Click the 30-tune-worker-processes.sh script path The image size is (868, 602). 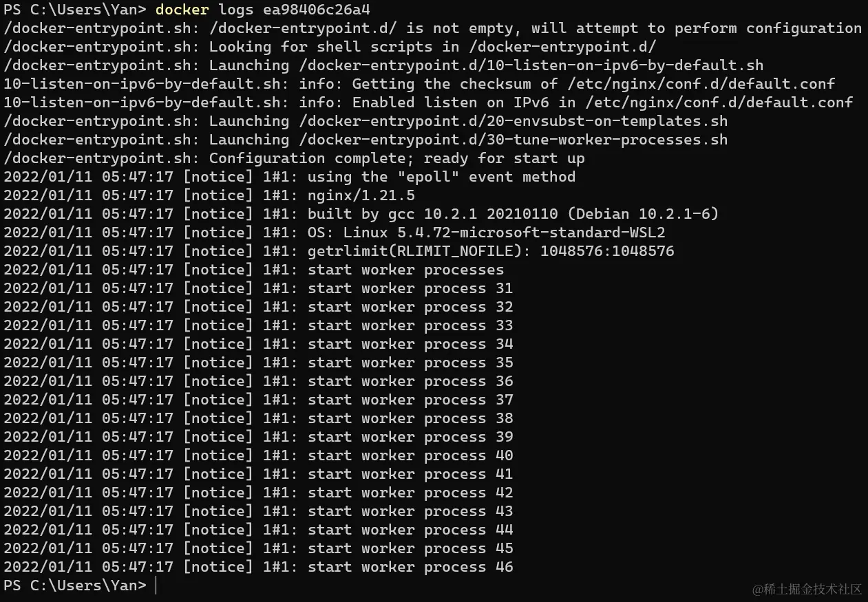coord(518,140)
